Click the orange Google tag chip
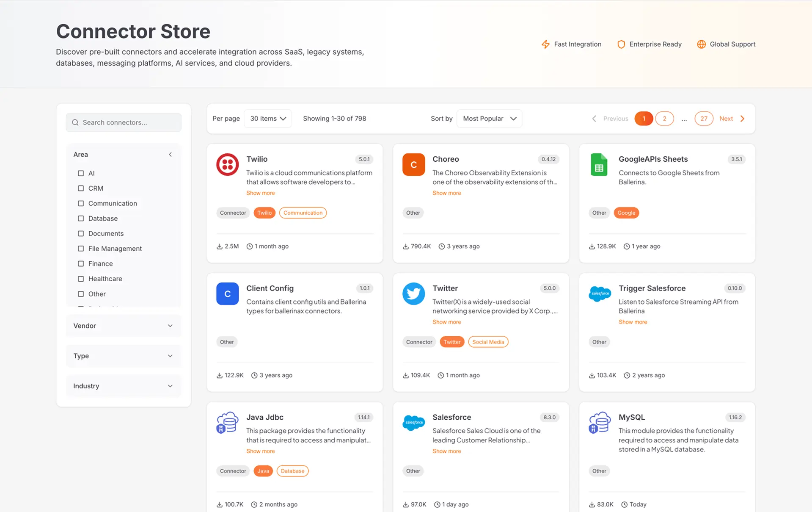812x512 pixels. click(626, 213)
